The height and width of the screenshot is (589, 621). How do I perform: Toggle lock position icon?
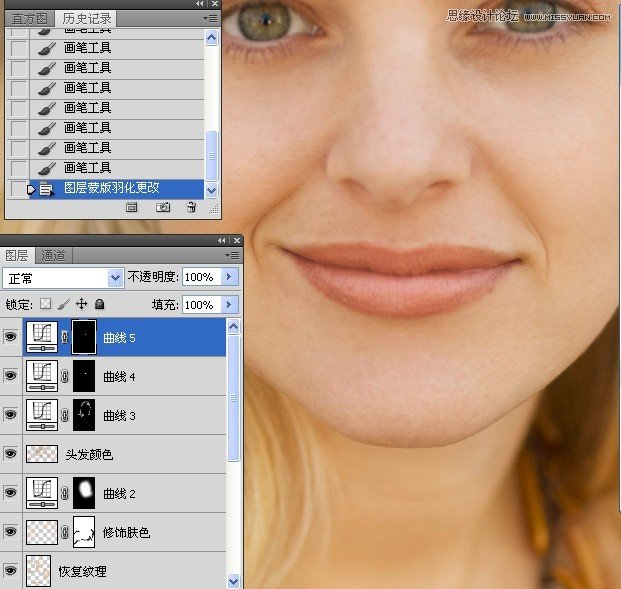point(82,304)
